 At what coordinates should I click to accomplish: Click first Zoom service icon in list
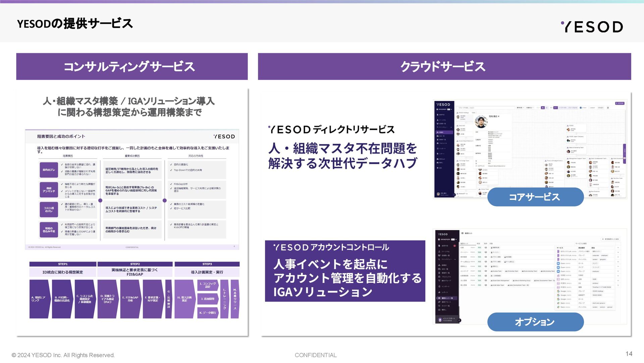click(x=558, y=263)
